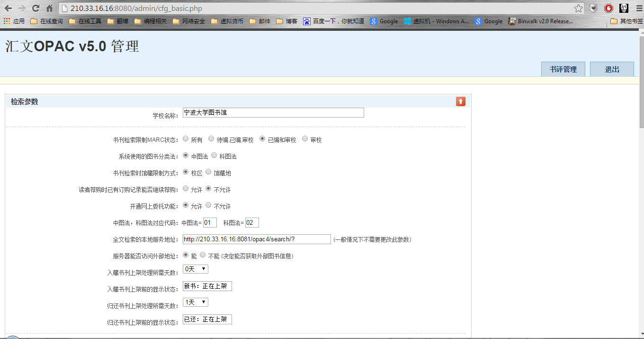The height and width of the screenshot is (339, 644).
Task: Click the 已还：正在上架 status field
Action: click(x=207, y=320)
